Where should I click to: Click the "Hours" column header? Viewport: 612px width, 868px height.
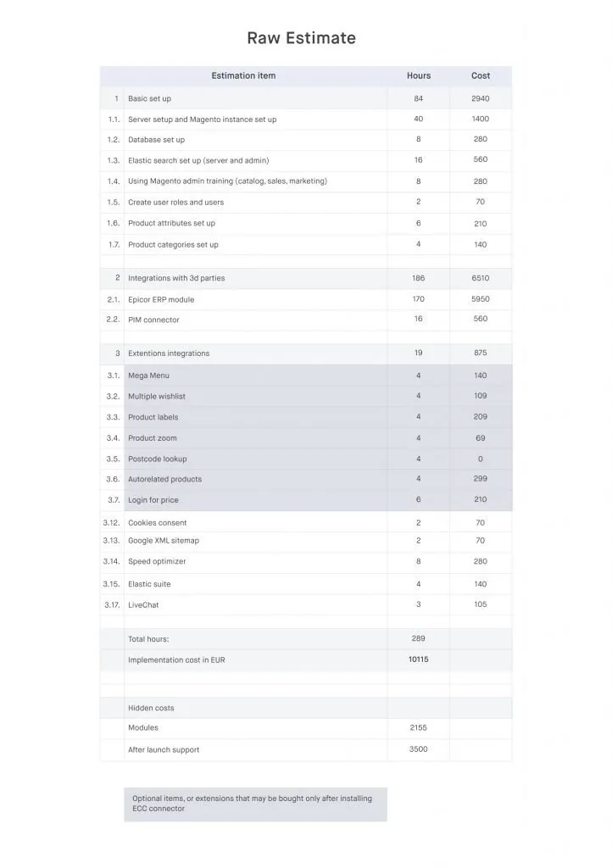pyautogui.click(x=418, y=76)
